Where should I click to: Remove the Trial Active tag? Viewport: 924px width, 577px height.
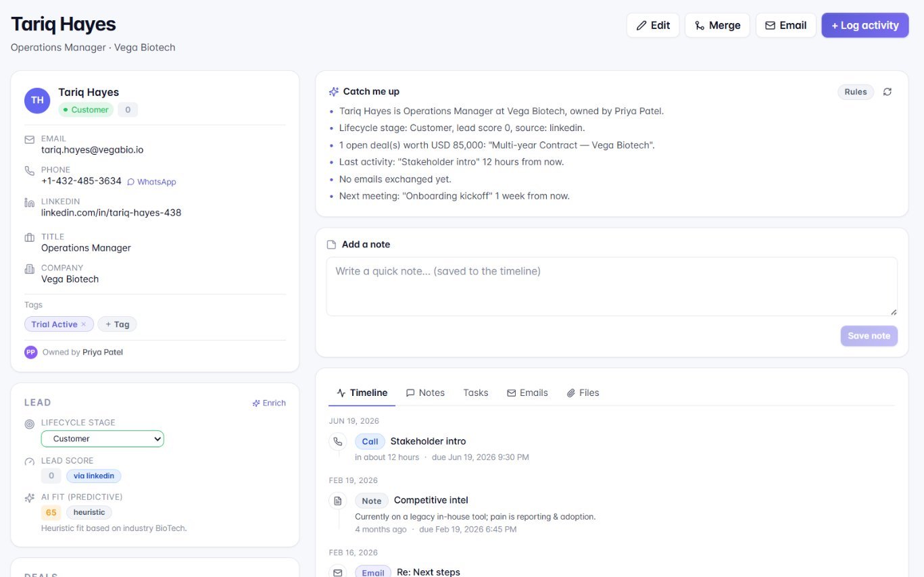coord(84,325)
